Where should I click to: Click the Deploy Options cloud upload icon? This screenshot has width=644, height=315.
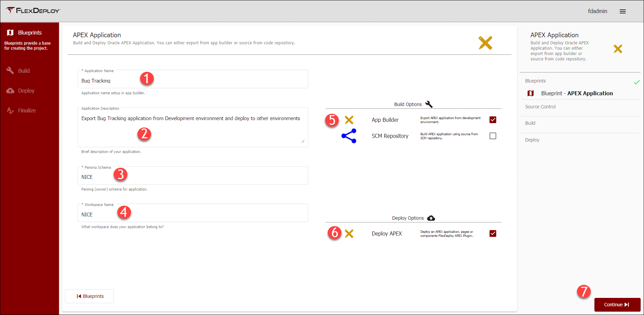(431, 218)
